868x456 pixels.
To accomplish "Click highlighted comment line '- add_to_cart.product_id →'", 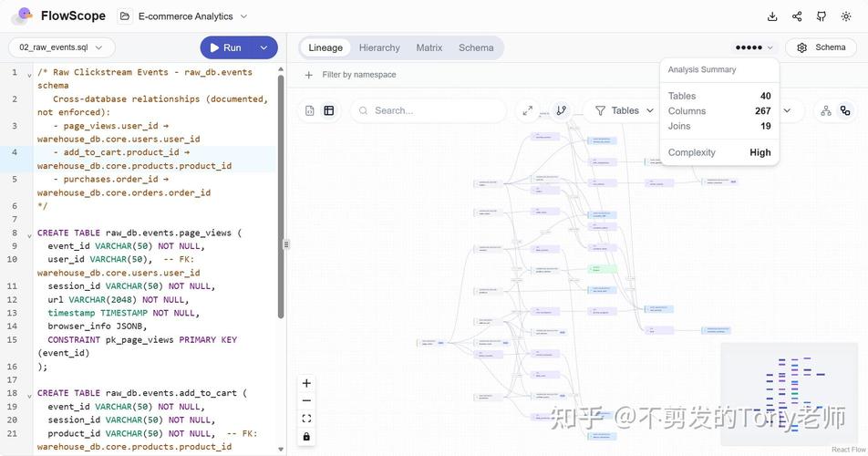I will click(x=122, y=152).
